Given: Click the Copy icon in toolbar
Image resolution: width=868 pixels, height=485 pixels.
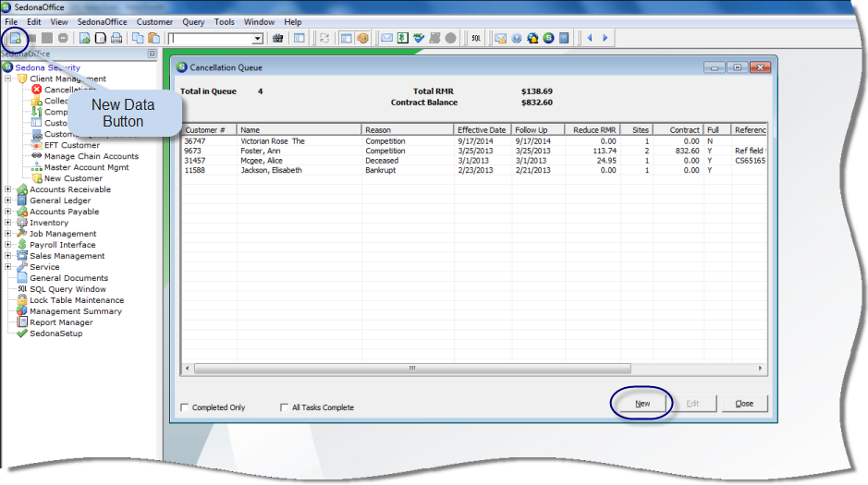Looking at the screenshot, I should pyautogui.click(x=138, y=38).
